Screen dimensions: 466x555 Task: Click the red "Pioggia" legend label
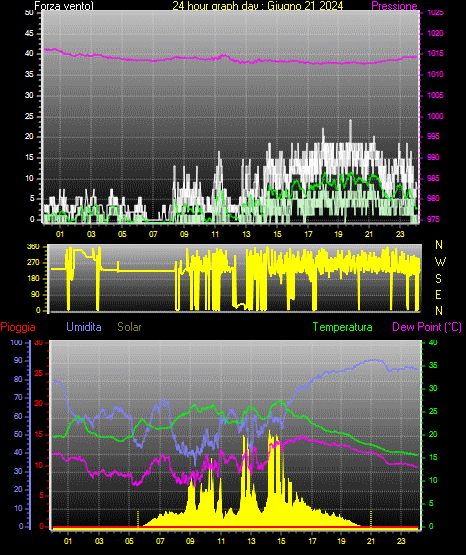[x=18, y=327]
